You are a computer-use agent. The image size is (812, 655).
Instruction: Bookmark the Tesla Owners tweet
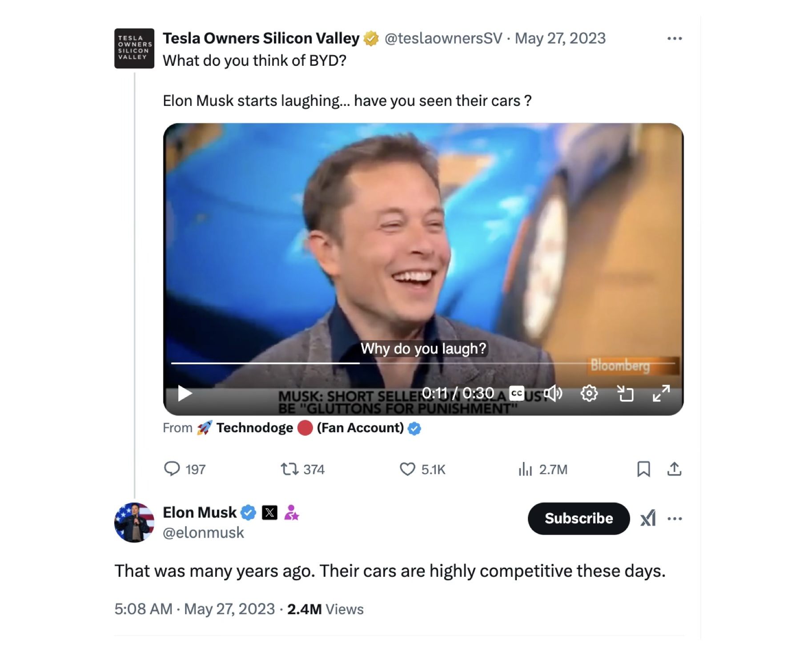pyautogui.click(x=643, y=469)
